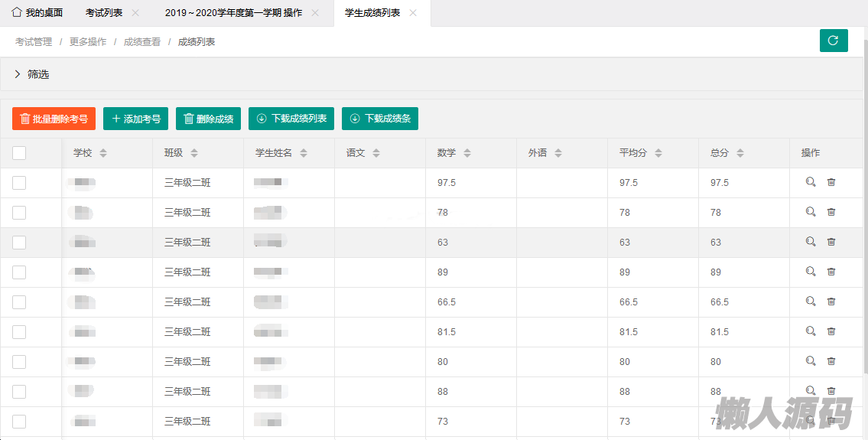Viewport: 868px width, 440px height.
Task: Sort the table by 总分 column
Action: point(740,153)
